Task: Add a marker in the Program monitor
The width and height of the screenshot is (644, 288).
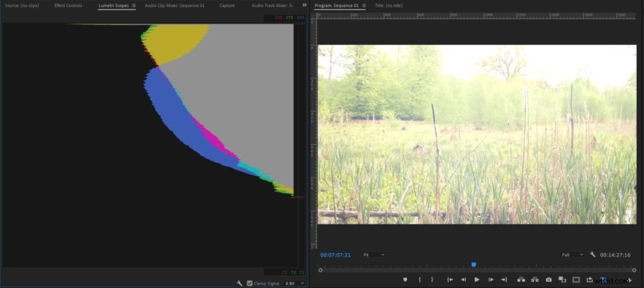Action: (405, 280)
